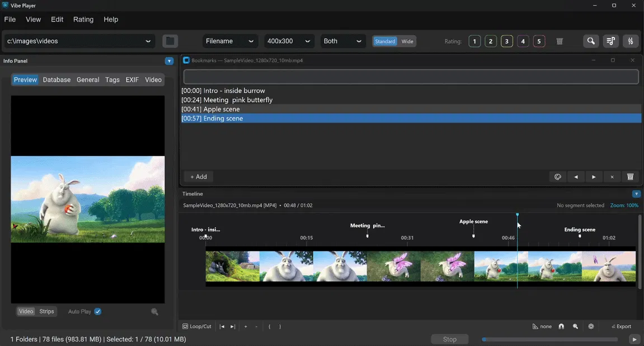Set segment end with the close brace
Screen dimensions: 644x346
pos(280,326)
